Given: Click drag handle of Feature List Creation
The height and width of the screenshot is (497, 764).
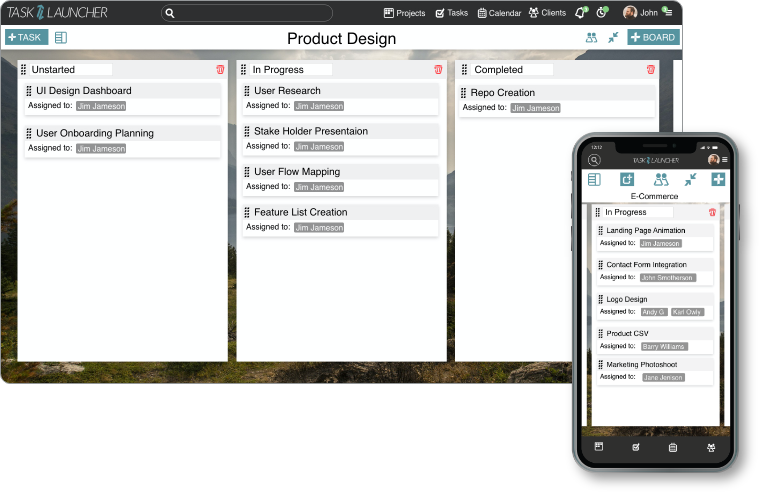Looking at the screenshot, I should point(247,212).
